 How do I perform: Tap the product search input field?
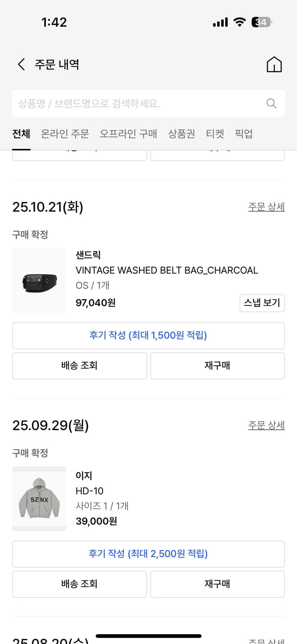click(x=129, y=103)
